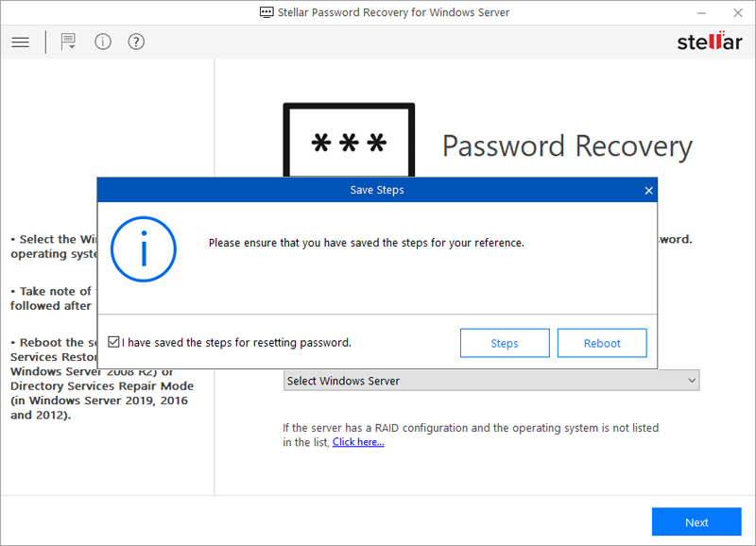Expand the Select Windows Server dropdown
The image size is (756, 546).
click(491, 381)
